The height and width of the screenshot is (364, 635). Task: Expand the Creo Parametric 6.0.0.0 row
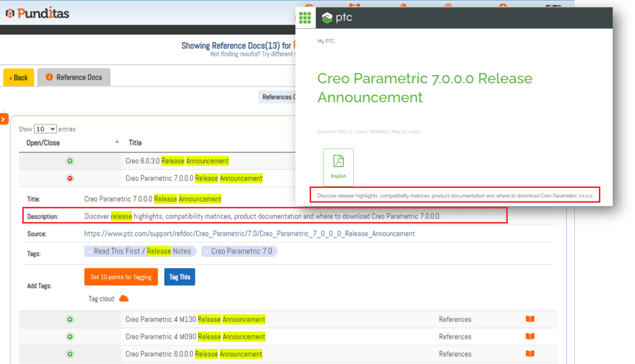click(70, 355)
